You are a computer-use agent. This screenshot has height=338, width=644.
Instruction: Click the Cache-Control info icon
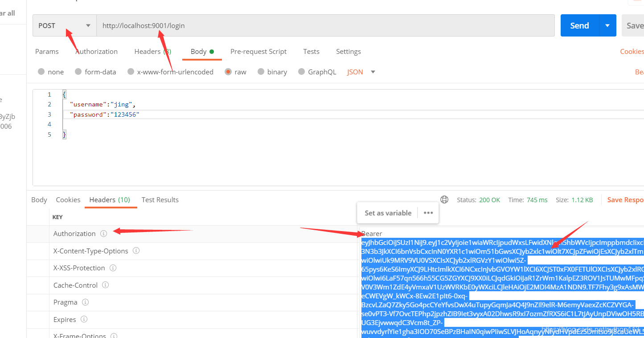pyautogui.click(x=105, y=285)
